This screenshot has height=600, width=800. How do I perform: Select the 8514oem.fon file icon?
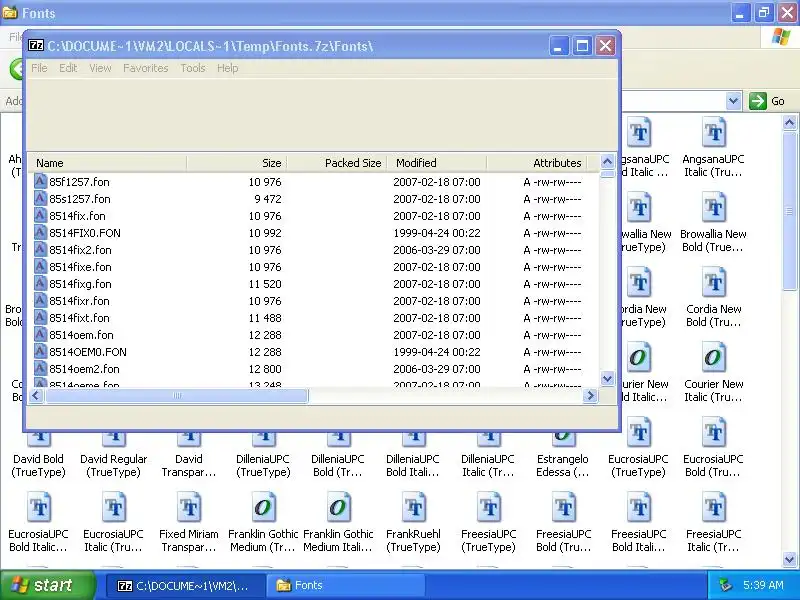point(40,335)
